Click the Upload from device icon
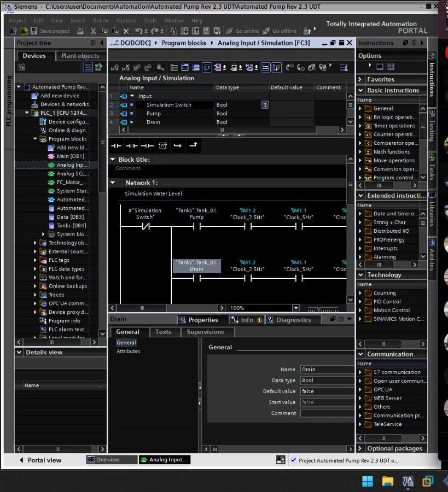Image resolution: width=448 pixels, height=492 pixels. click(x=196, y=31)
